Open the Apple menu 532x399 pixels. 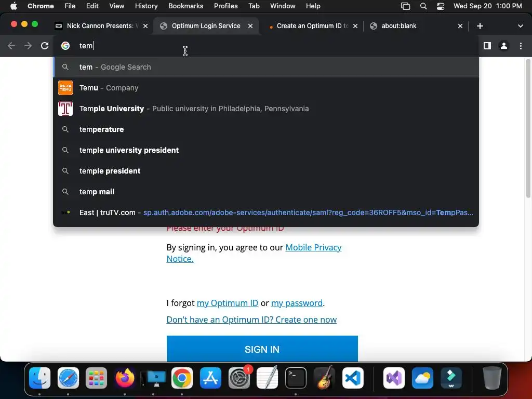pyautogui.click(x=14, y=6)
